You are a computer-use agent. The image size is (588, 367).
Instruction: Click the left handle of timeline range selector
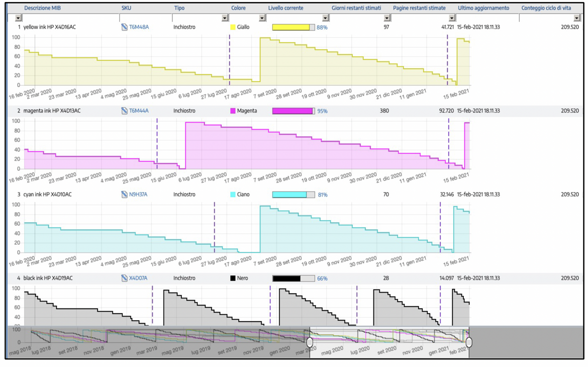[x=310, y=342]
